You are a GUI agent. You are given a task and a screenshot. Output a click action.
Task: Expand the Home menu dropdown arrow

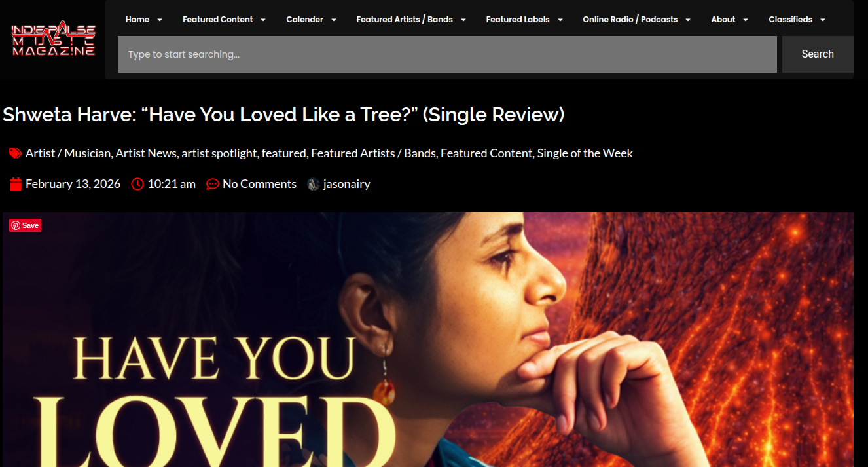tap(160, 20)
